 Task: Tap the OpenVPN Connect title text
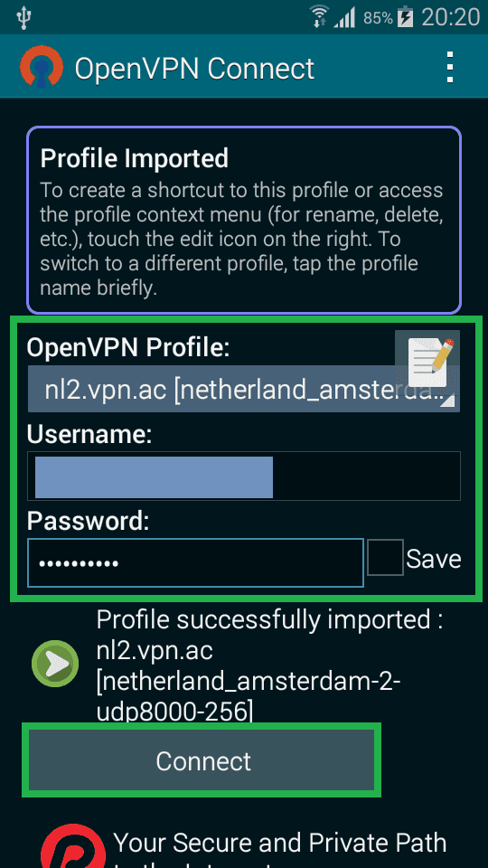195,69
